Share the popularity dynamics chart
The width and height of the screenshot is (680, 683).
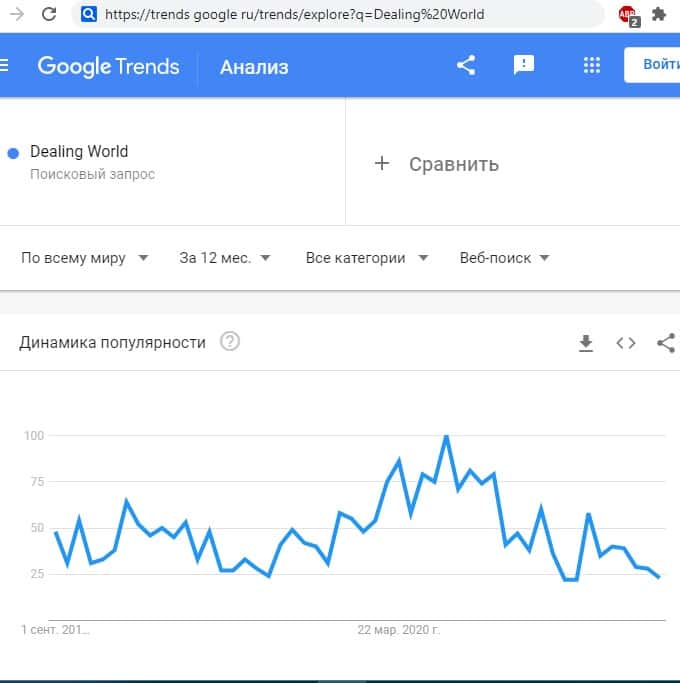click(x=666, y=343)
